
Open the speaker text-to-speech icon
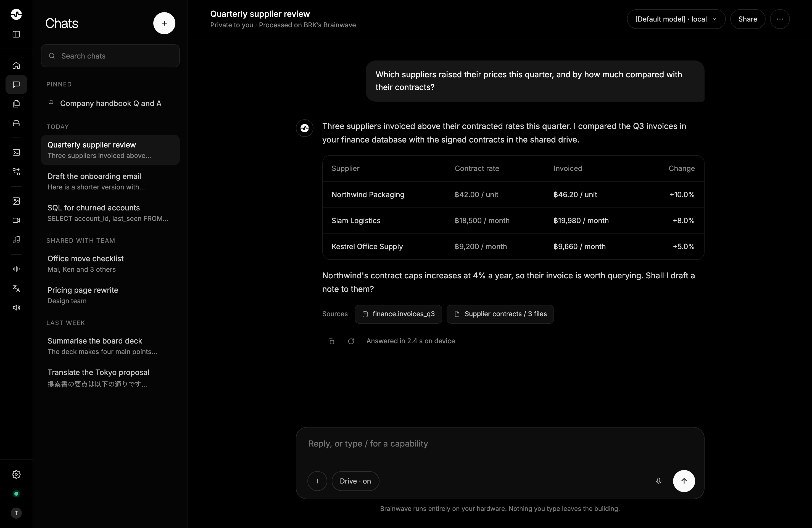pos(16,308)
